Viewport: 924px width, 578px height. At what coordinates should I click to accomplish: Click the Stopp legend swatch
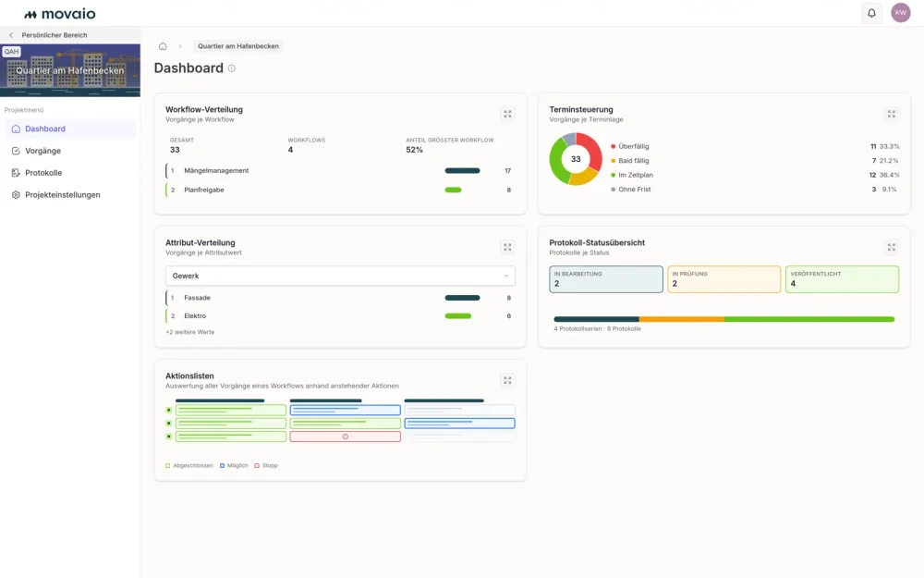click(x=257, y=466)
